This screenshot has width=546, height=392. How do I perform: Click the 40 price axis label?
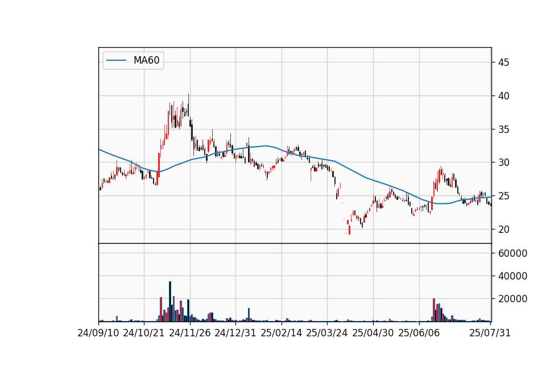(x=503, y=96)
